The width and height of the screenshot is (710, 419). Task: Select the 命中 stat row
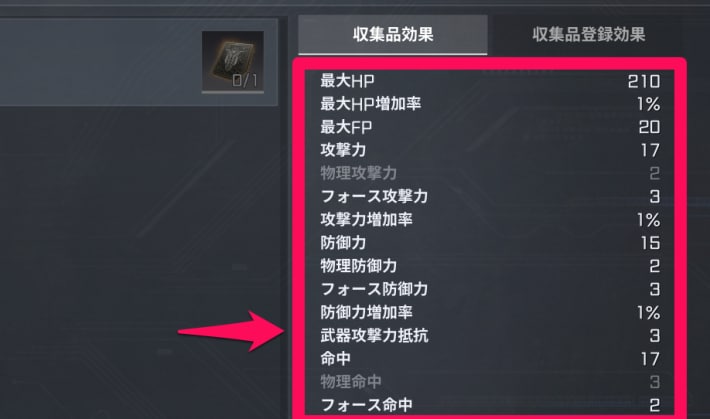click(489, 359)
